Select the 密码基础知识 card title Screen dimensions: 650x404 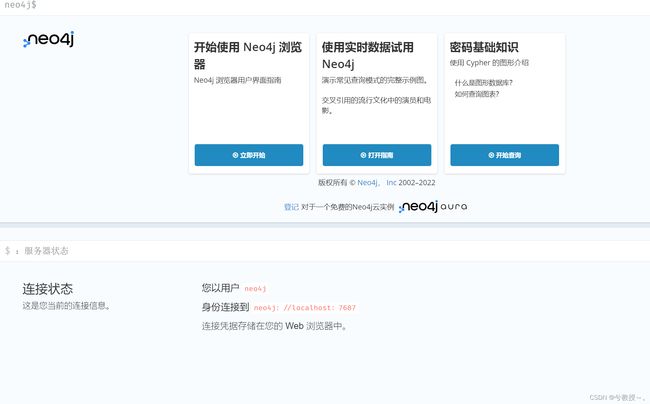pyautogui.click(x=484, y=47)
